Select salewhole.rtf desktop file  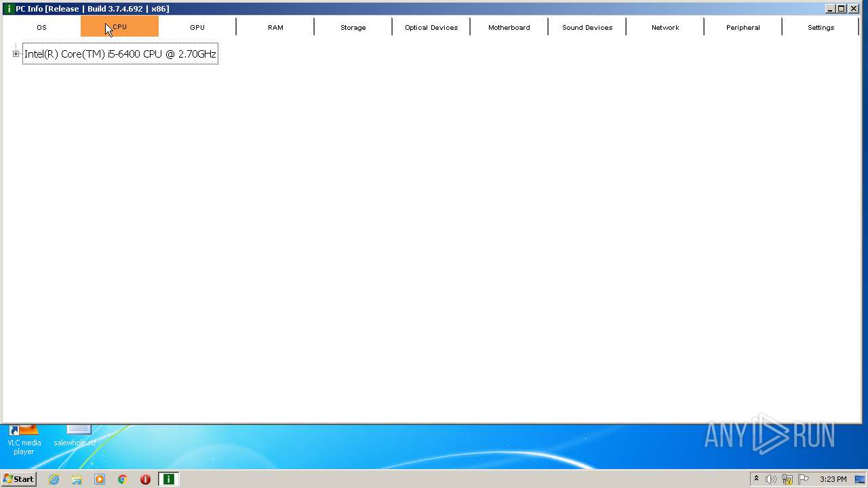(x=75, y=437)
